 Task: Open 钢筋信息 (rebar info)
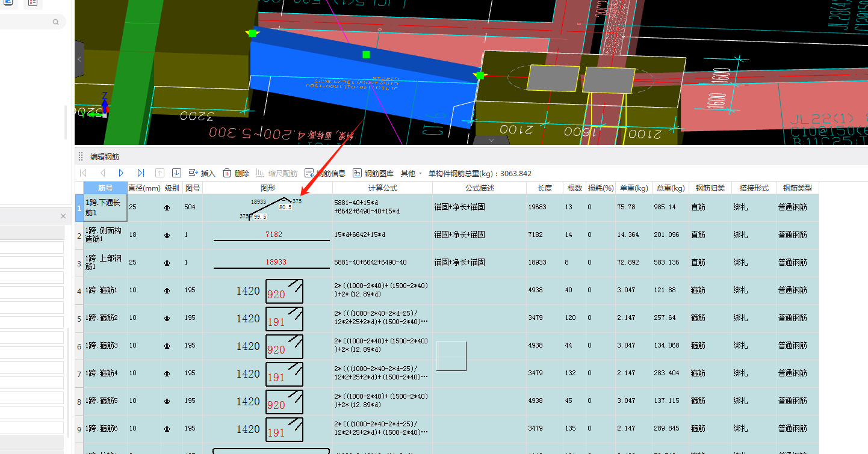(325, 173)
